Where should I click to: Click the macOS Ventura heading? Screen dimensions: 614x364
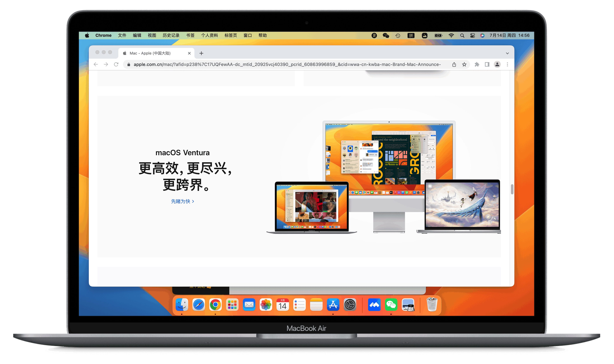coord(183,153)
